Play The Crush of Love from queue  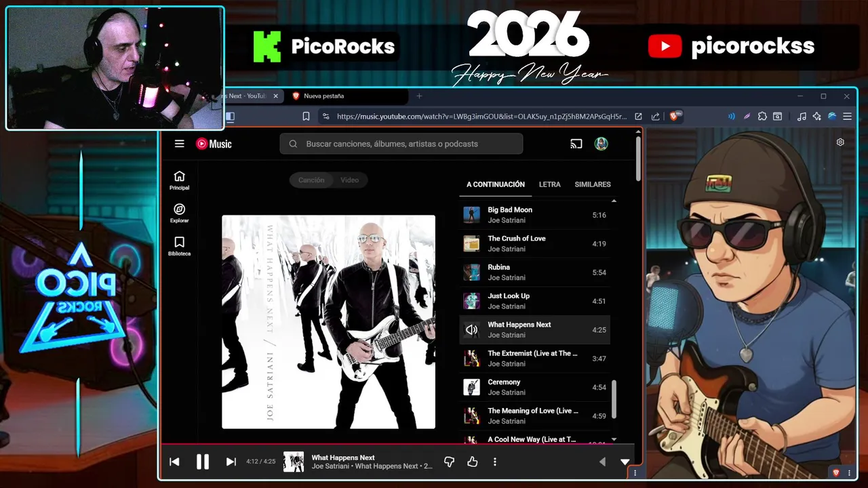point(534,243)
